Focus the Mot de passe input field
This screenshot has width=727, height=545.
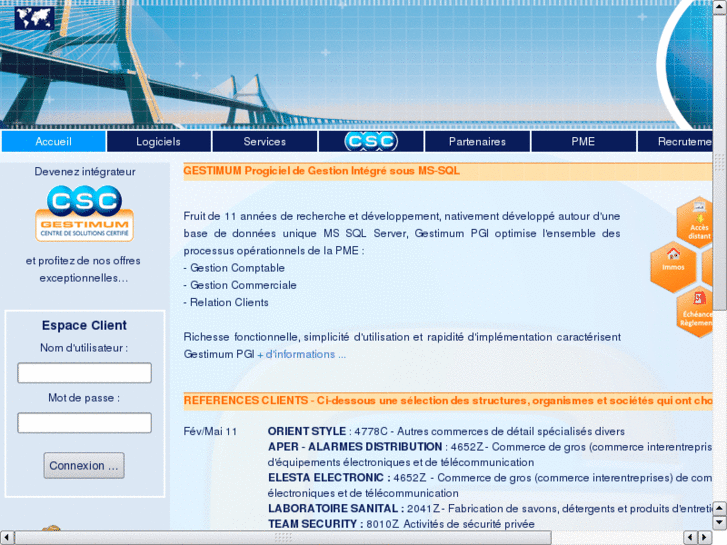84,423
